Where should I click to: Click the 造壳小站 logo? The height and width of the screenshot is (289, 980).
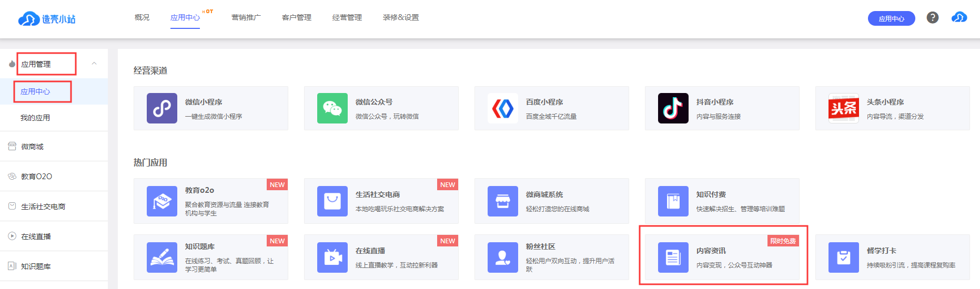click(x=47, y=19)
